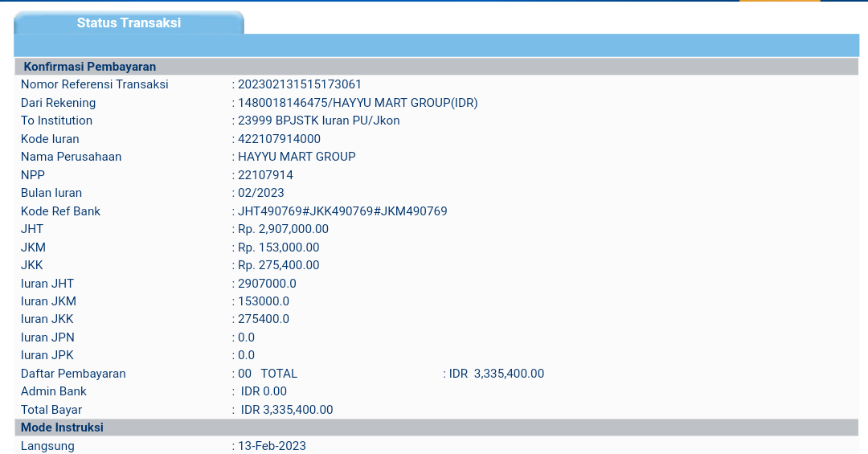Click the Kode Ref Bank value

342,211
